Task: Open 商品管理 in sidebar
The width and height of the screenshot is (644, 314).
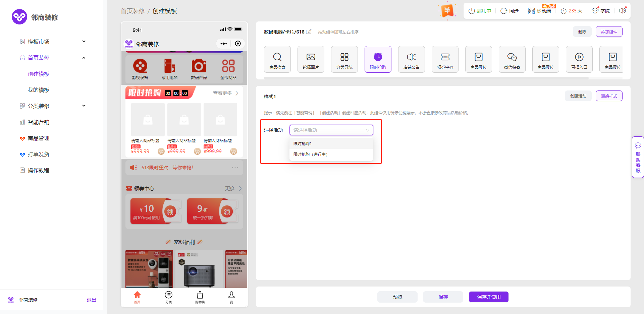Action: 35,138
